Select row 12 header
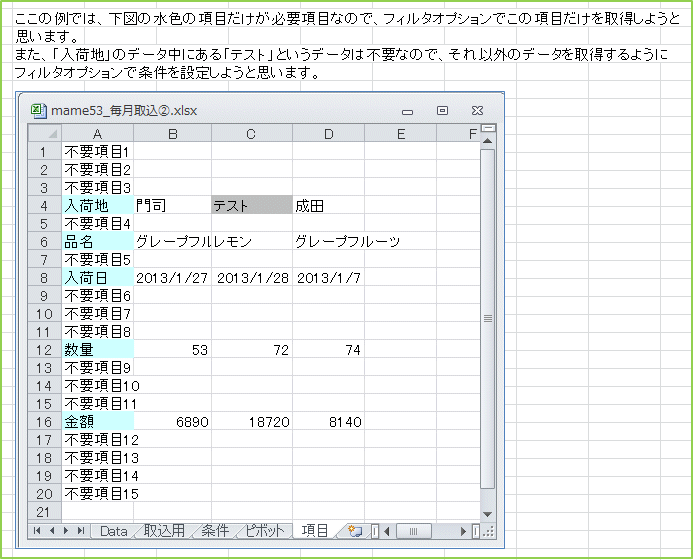Image resolution: width=693 pixels, height=560 pixels. (x=45, y=350)
